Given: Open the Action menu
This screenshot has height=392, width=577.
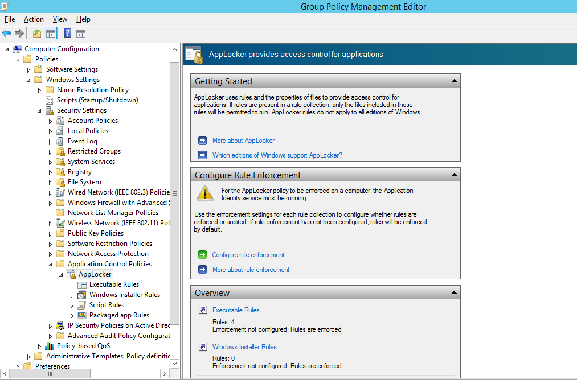Looking at the screenshot, I should click(x=34, y=19).
